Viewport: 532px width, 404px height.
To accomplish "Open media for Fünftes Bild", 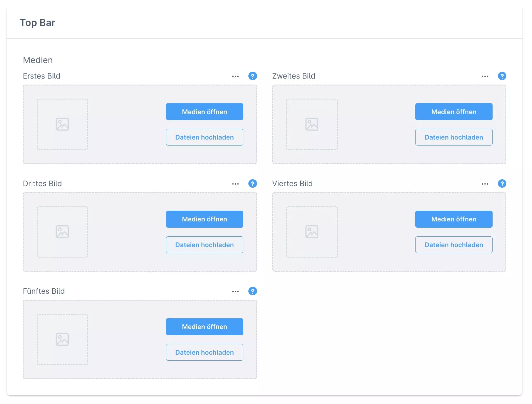I will (x=205, y=327).
